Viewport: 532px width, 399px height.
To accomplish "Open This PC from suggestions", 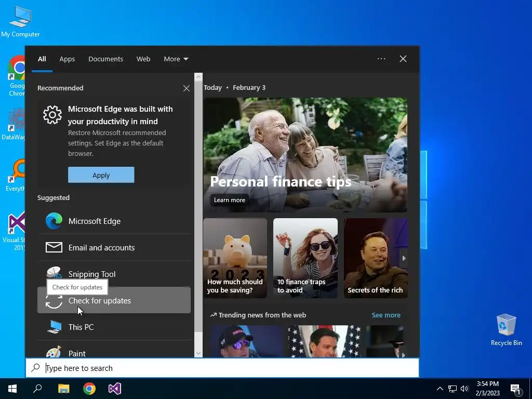I will [114, 327].
